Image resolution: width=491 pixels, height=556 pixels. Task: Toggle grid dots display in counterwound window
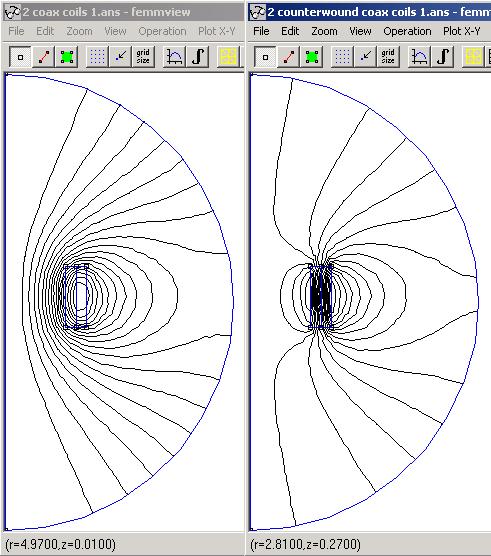click(342, 57)
